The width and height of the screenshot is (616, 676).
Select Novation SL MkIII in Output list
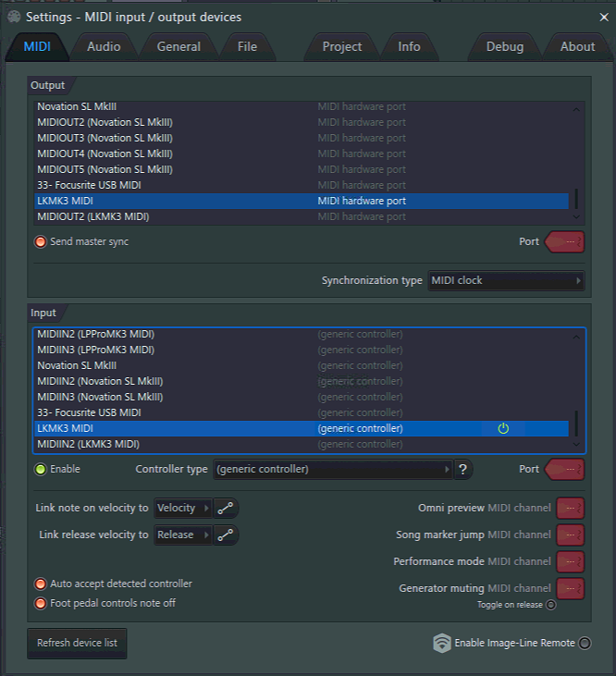pos(302,106)
